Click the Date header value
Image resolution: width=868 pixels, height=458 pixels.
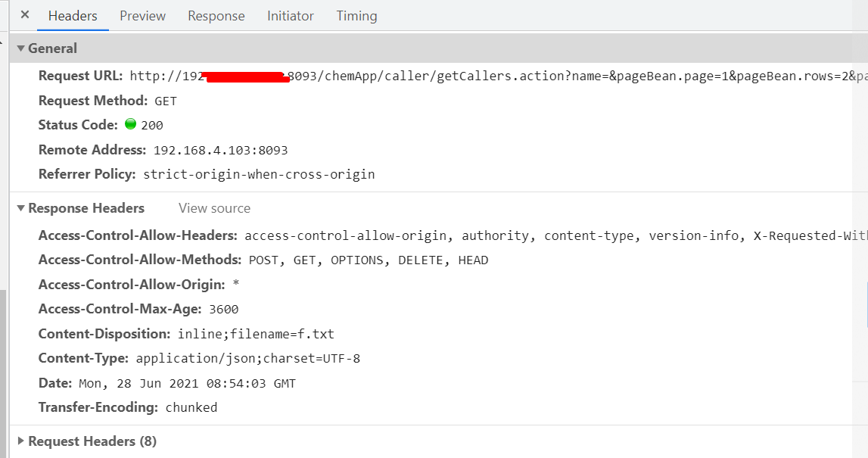click(x=187, y=383)
